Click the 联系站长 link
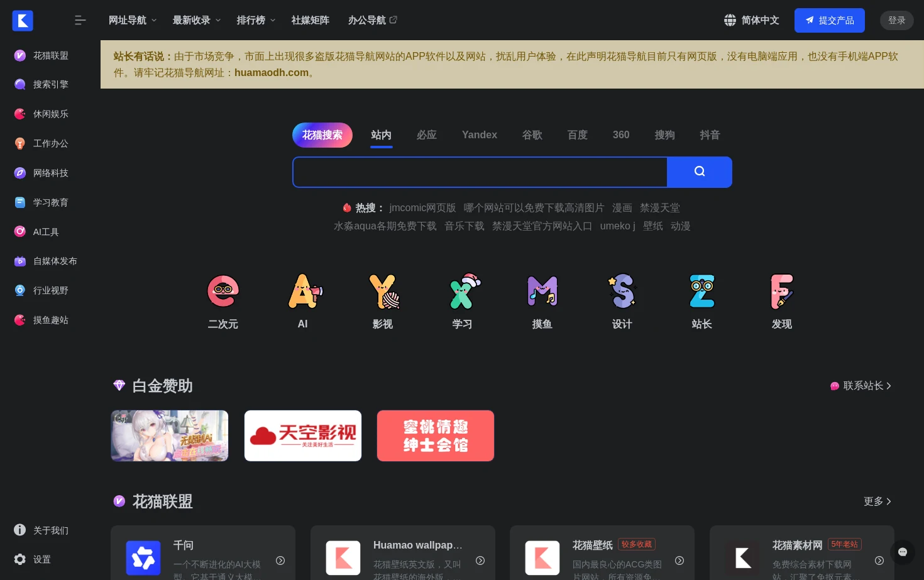 [861, 386]
